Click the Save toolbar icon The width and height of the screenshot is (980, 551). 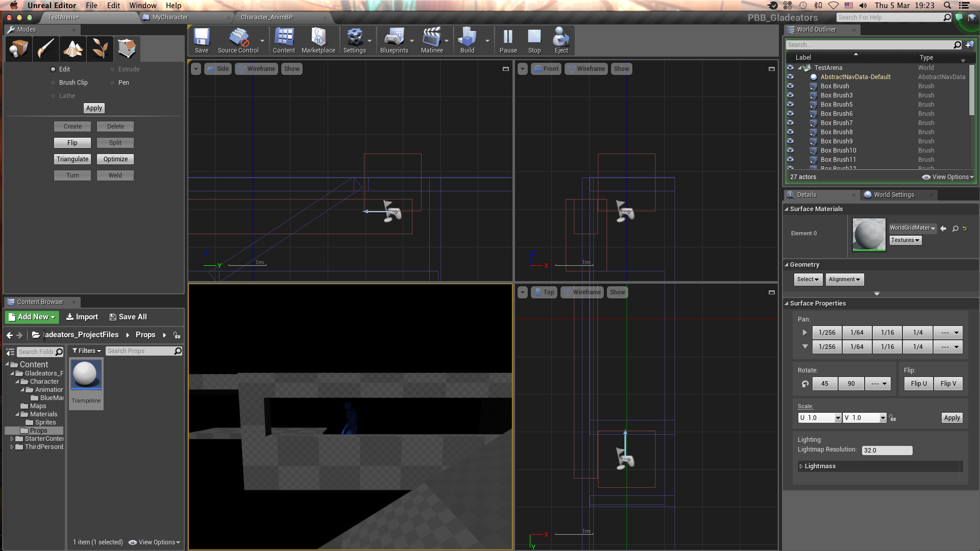click(x=202, y=40)
